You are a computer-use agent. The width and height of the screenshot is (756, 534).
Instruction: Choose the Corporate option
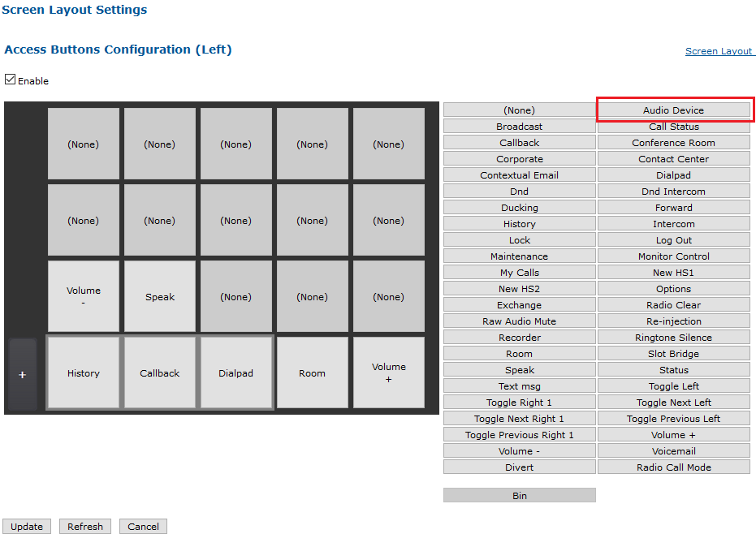coord(519,159)
